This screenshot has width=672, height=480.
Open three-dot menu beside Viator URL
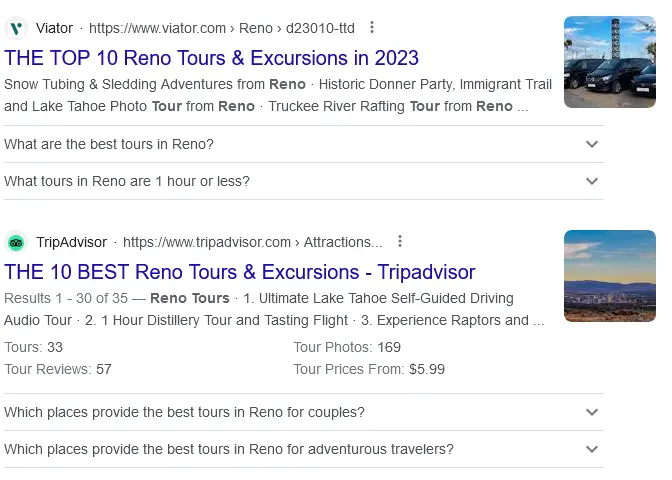(372, 27)
